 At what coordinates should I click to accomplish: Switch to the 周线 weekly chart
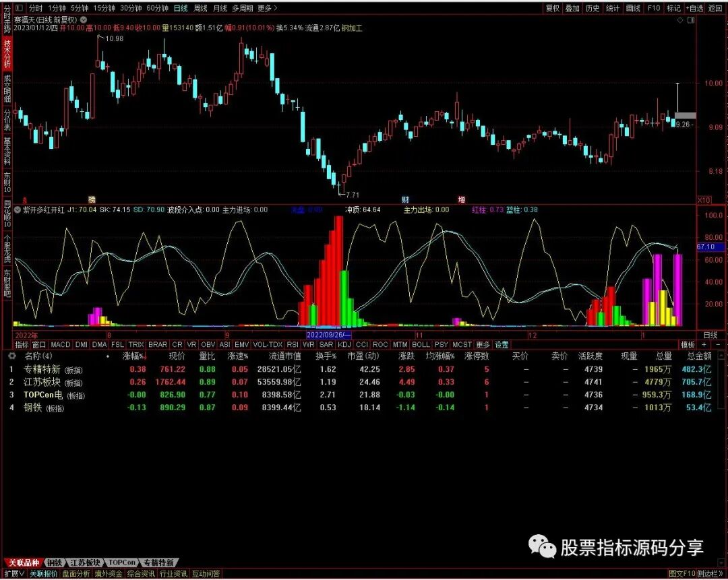[x=200, y=8]
